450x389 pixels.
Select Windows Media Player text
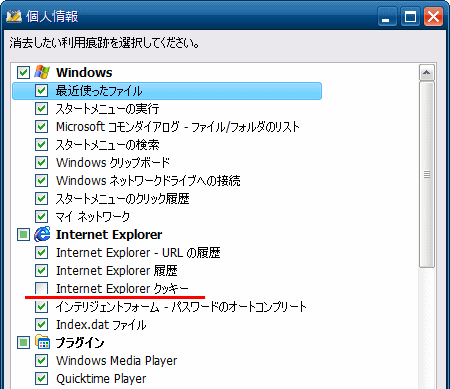point(117,361)
